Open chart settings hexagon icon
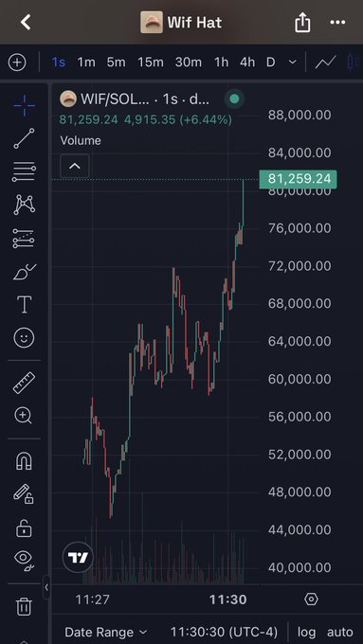363x644 pixels. tap(311, 599)
